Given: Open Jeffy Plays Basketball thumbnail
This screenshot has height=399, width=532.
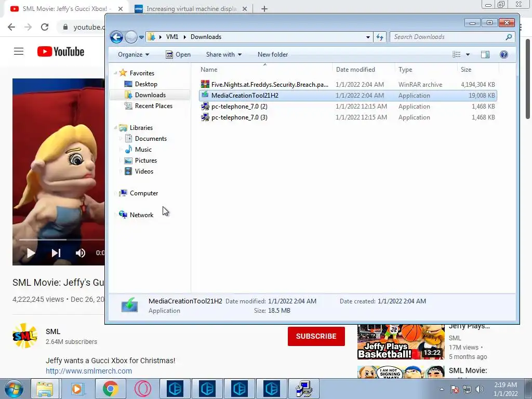Looking at the screenshot, I should tap(401, 342).
